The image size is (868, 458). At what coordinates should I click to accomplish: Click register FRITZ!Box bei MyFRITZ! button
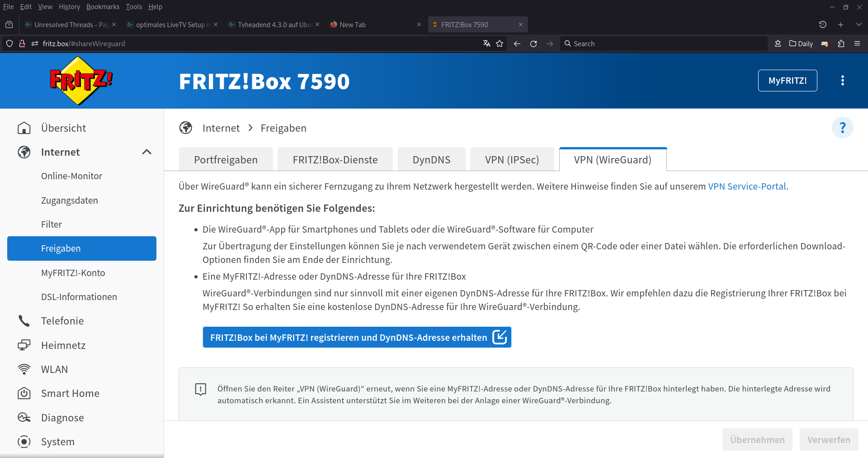coord(357,337)
